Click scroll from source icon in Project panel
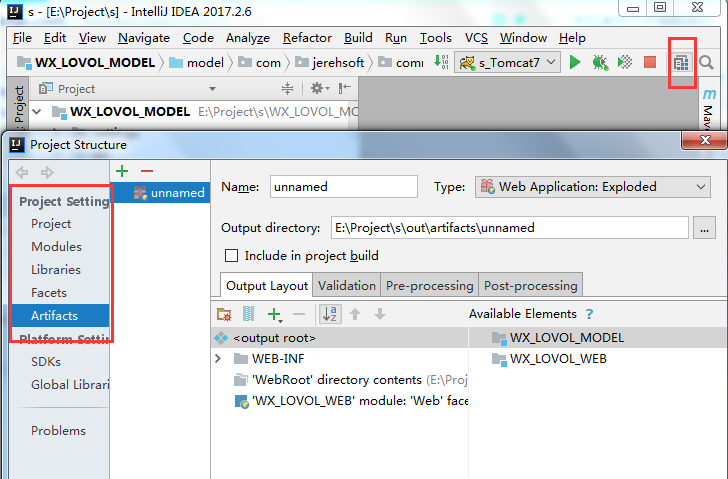 point(287,88)
